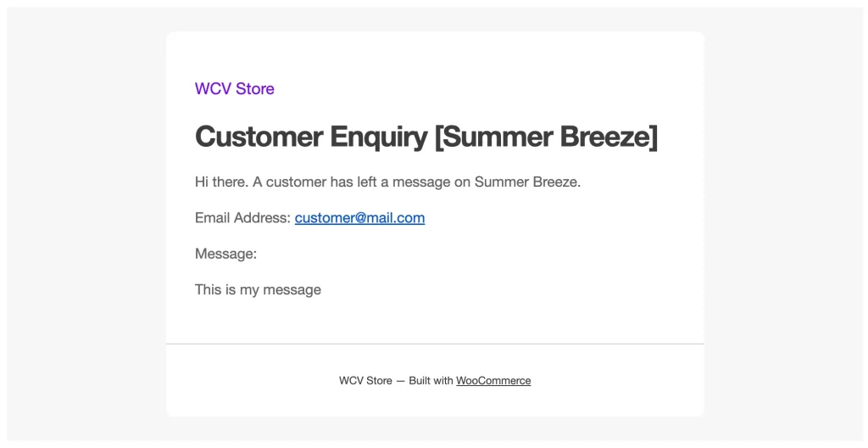The height and width of the screenshot is (448, 868).
Task: Click the purple WCV Store header link
Action: (234, 88)
